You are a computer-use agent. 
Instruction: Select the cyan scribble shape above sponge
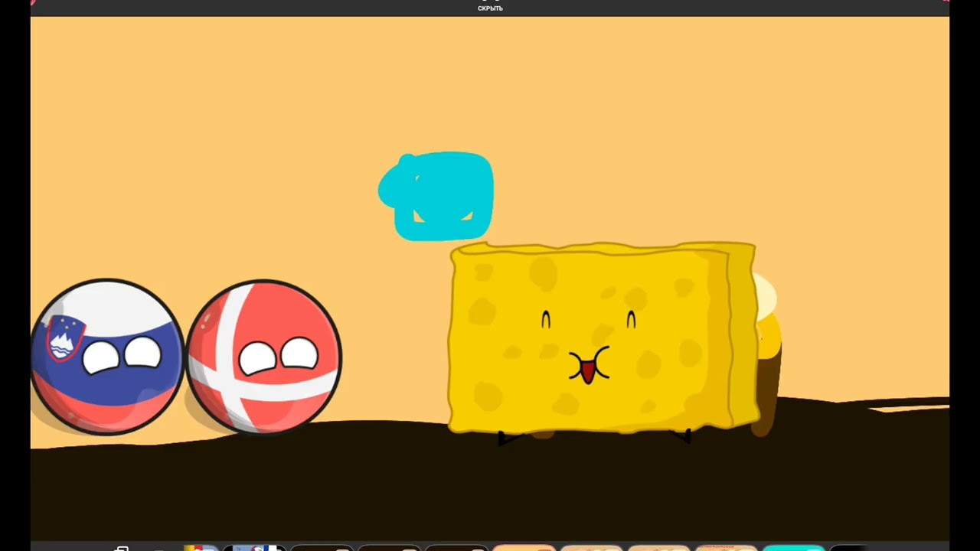tap(436, 196)
